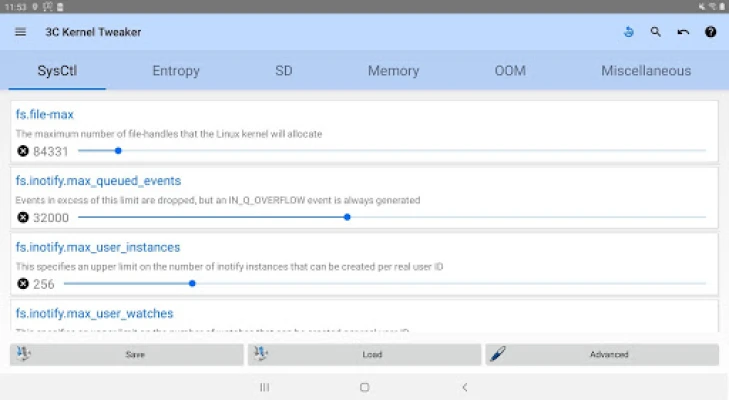Click the undo arrow icon
This screenshot has width=729, height=400.
(x=683, y=32)
